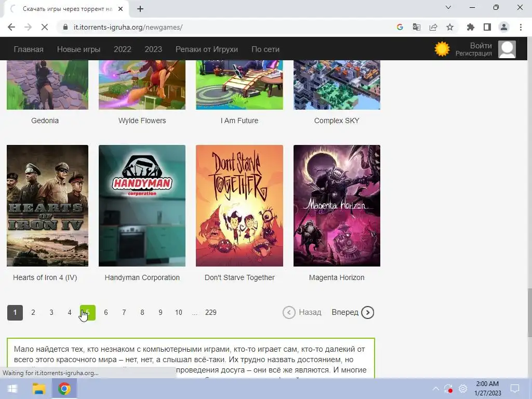Open Репаки от Игрухи menu item
532x399 pixels.
(x=207, y=49)
